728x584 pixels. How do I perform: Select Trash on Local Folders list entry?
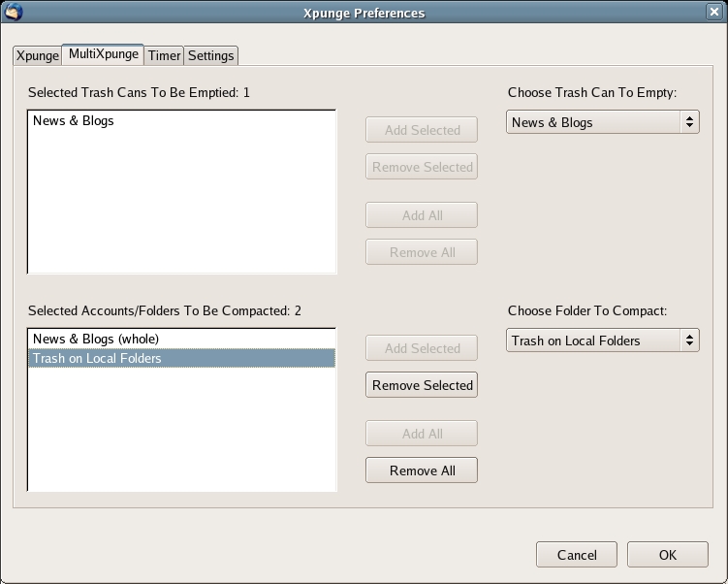tap(181, 358)
